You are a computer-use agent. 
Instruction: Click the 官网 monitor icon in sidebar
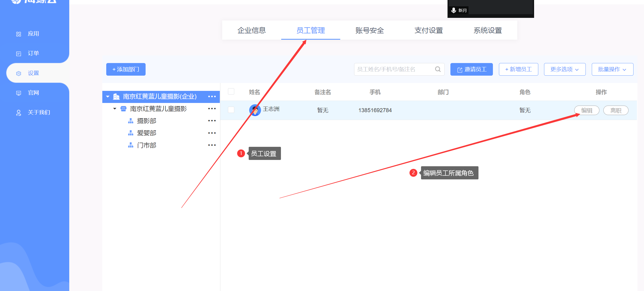coord(19,93)
